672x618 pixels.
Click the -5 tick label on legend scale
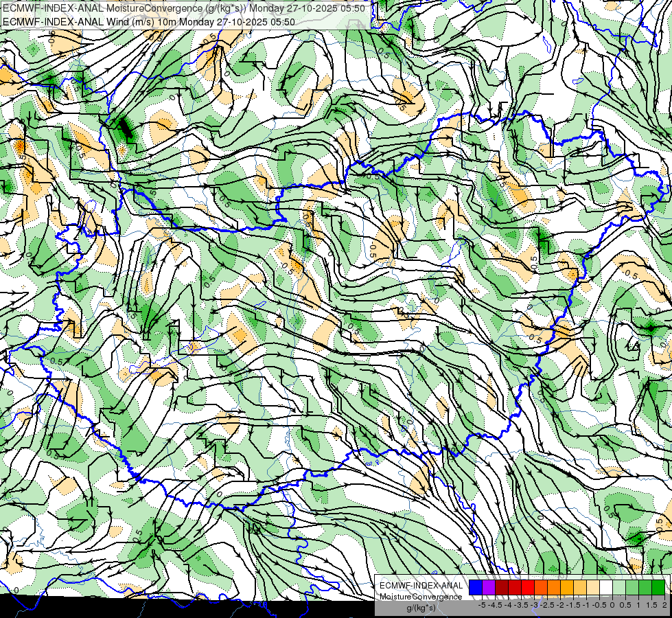point(482,605)
